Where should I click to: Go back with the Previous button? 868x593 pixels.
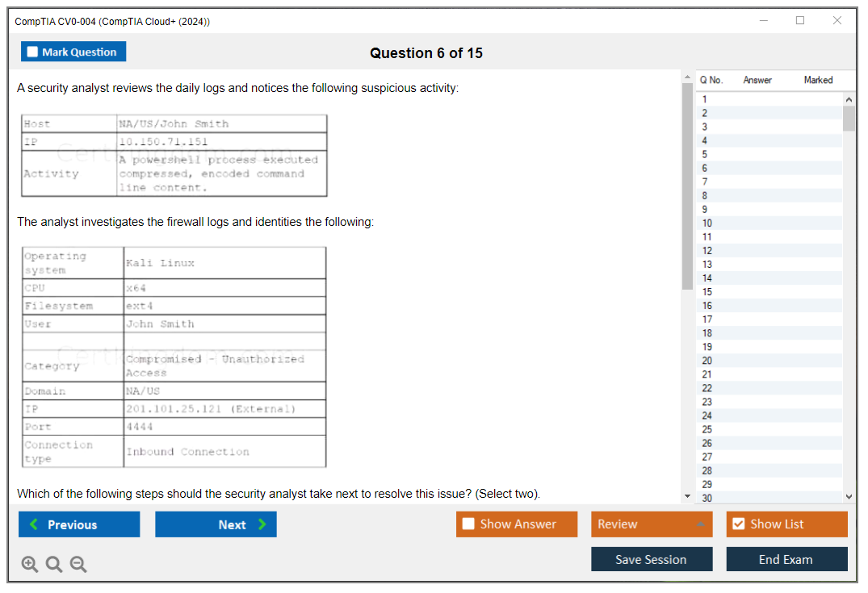[x=79, y=524]
